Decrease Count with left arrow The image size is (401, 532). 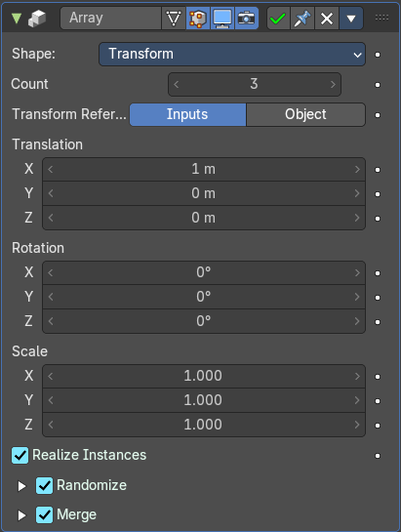(x=176, y=84)
